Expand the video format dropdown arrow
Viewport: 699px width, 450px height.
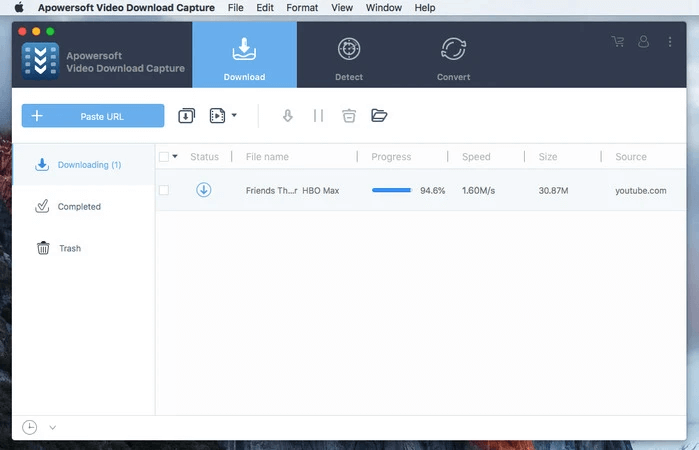point(234,116)
